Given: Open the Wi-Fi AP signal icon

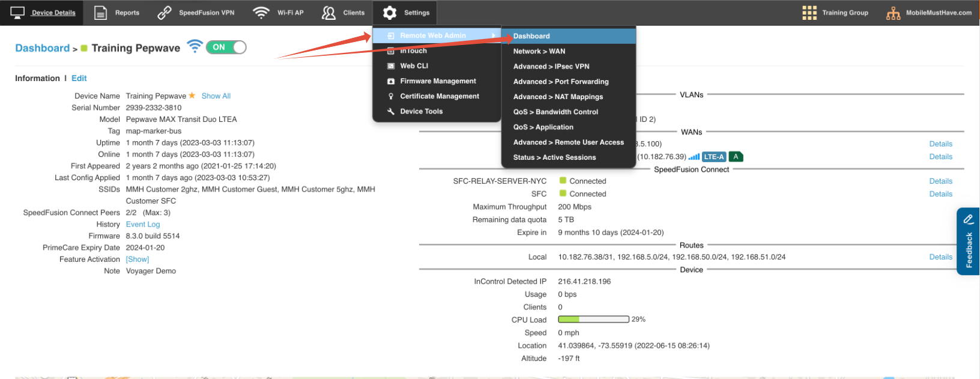Looking at the screenshot, I should (x=261, y=13).
